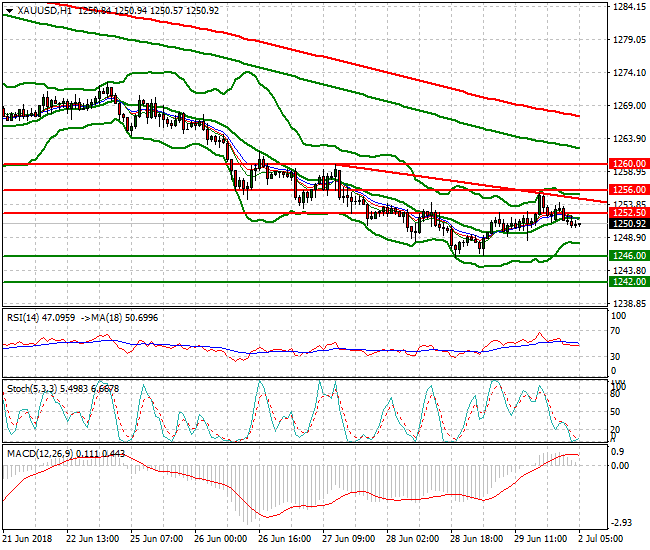650x550 pixels.
Task: Click the 1274.10 price scale value
Action: 629,73
